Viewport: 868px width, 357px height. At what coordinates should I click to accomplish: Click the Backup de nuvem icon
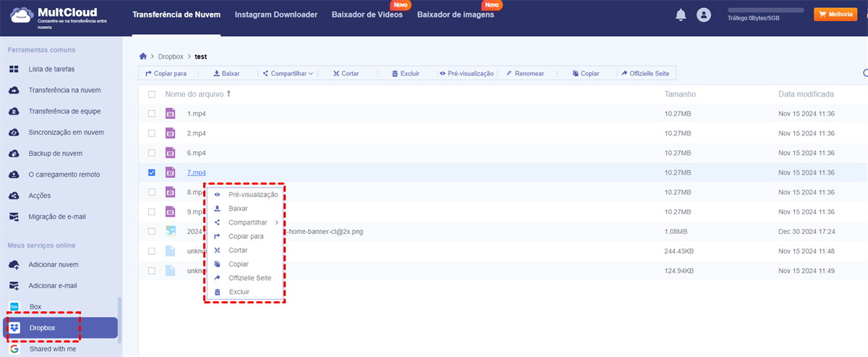(x=14, y=154)
